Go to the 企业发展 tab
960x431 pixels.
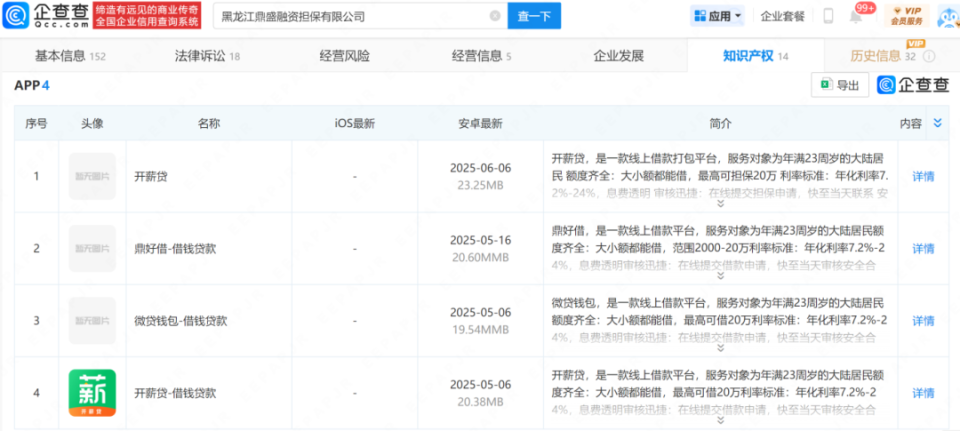pyautogui.click(x=618, y=56)
